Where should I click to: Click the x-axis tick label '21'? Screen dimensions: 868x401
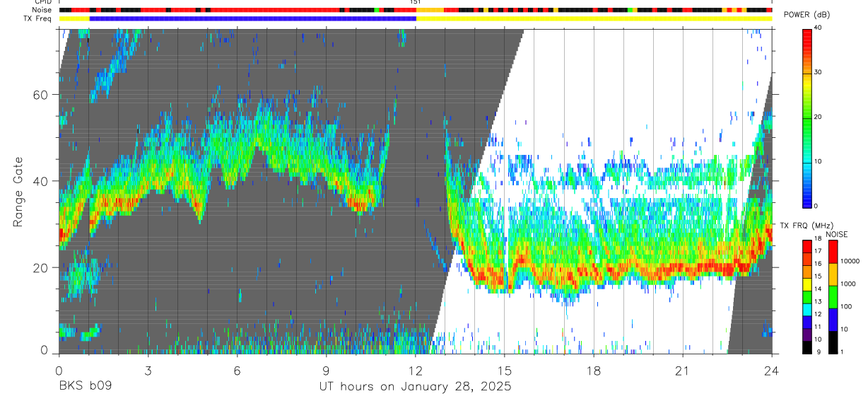point(683,370)
